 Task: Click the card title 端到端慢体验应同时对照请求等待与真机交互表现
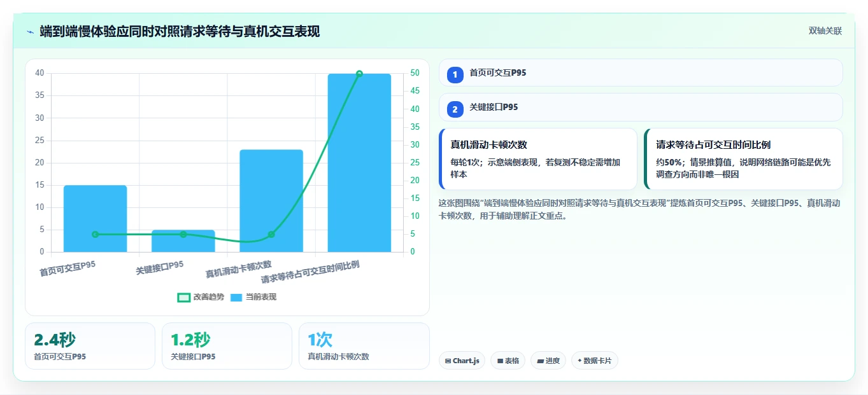pos(180,31)
